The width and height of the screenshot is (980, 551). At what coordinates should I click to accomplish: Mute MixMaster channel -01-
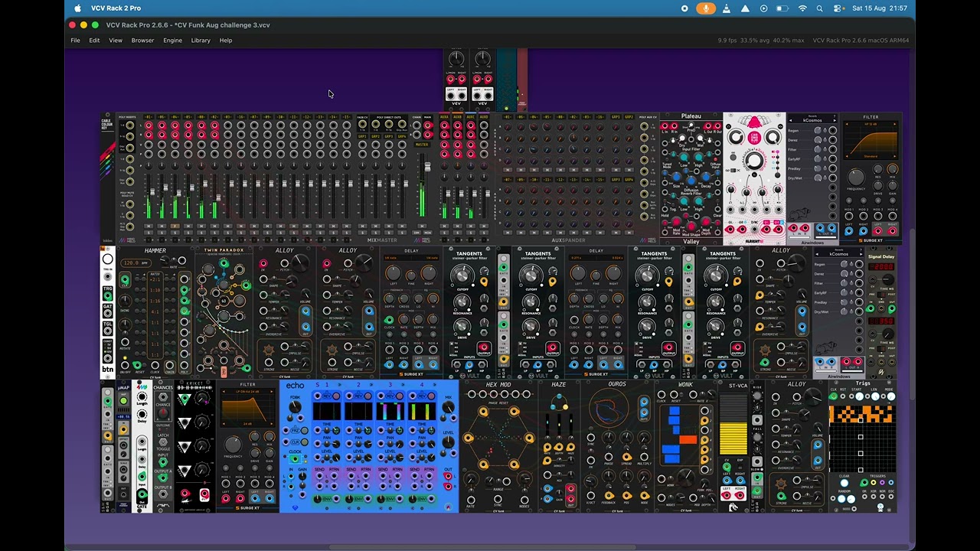point(149,226)
